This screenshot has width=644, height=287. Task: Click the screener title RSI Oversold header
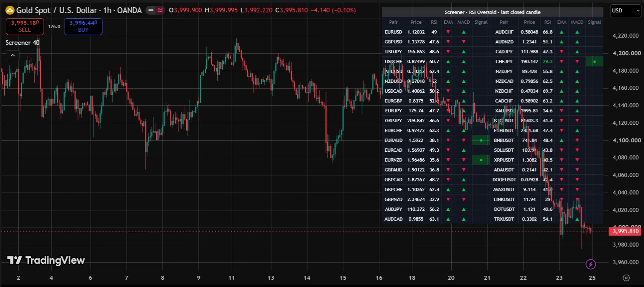click(x=493, y=12)
